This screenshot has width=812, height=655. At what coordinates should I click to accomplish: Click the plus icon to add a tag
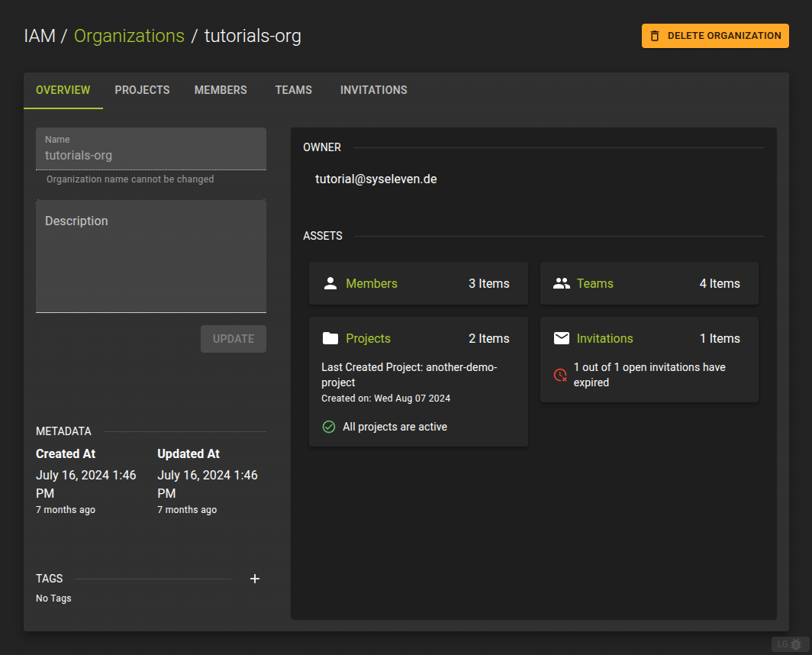pos(254,579)
